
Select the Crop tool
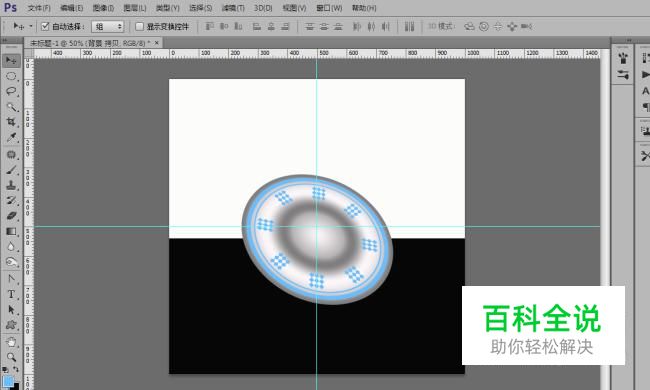[11, 122]
